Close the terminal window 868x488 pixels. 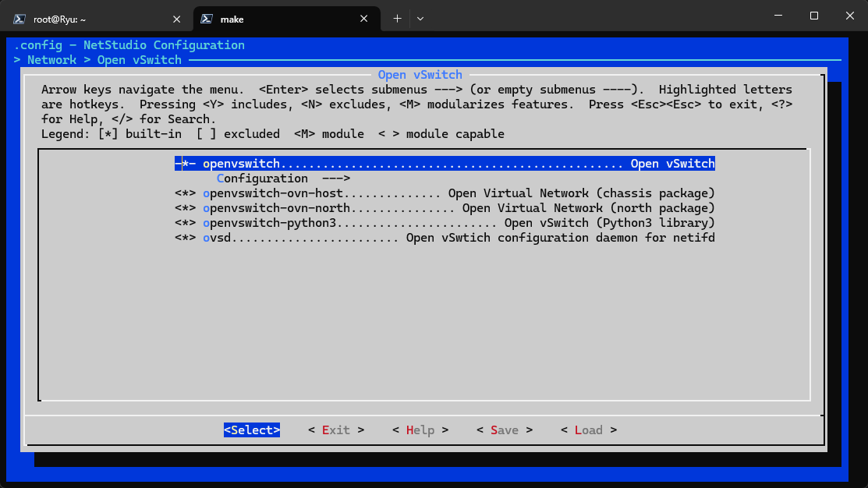click(x=850, y=16)
